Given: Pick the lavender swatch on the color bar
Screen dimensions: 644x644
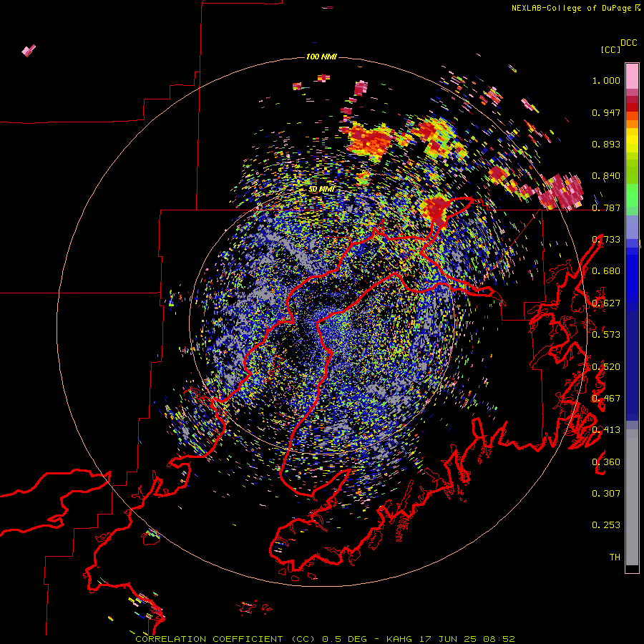Looking at the screenshot, I should 632,227.
